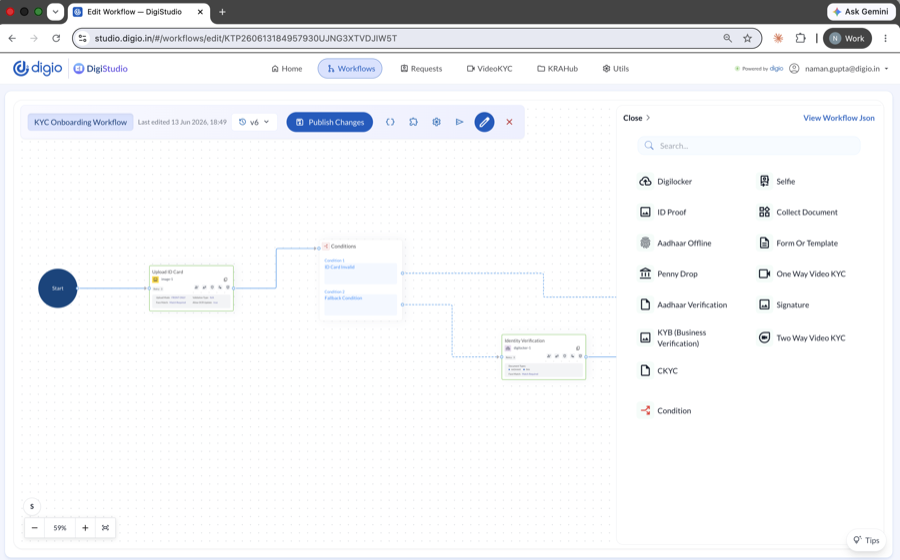
Task: Add One Way Video KYC component
Action: point(802,274)
